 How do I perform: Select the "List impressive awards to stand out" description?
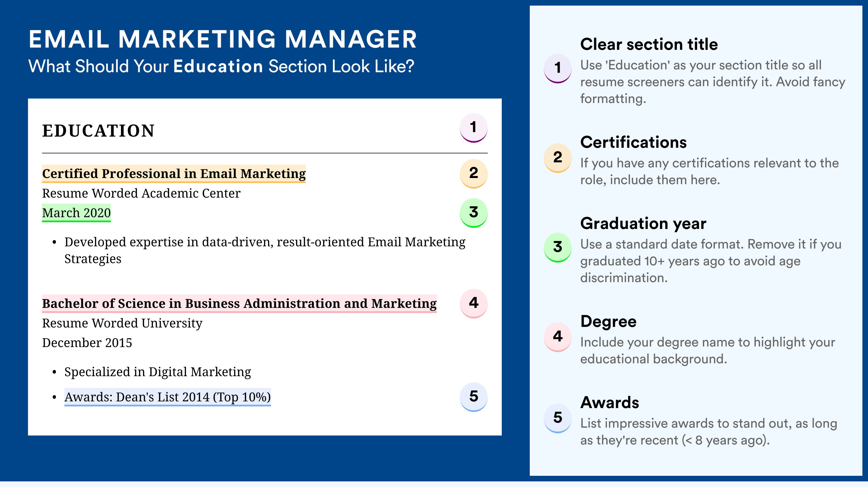point(709,432)
